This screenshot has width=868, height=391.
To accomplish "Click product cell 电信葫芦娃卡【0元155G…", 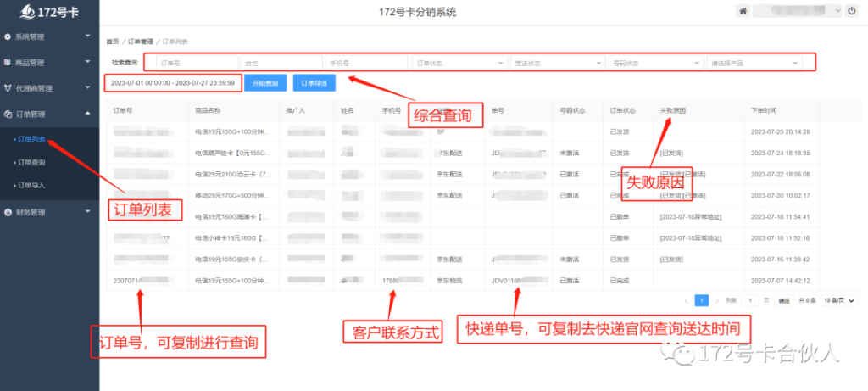I will [x=233, y=153].
